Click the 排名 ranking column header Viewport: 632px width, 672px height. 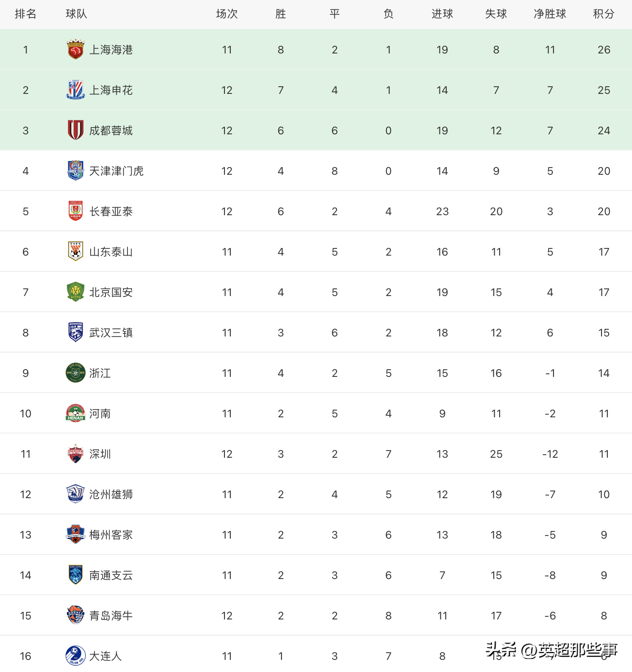coord(26,14)
